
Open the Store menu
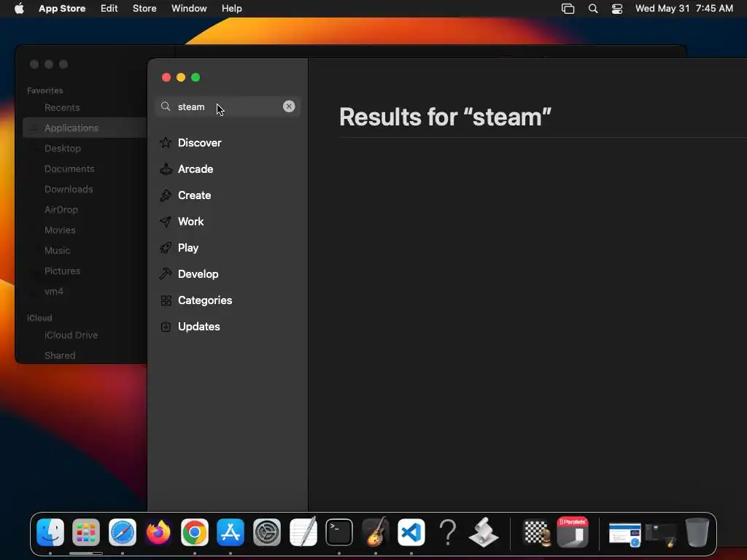click(144, 9)
